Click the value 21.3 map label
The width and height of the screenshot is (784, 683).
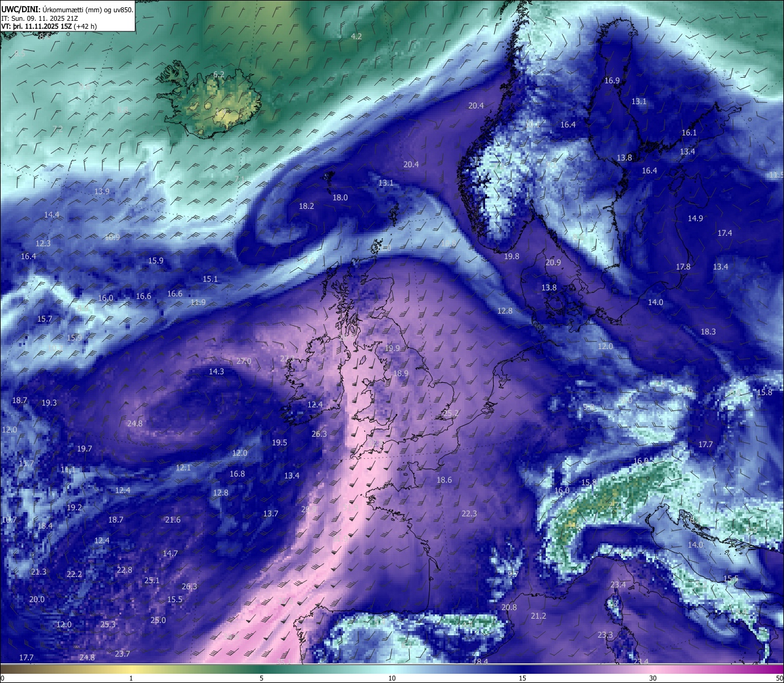38,572
